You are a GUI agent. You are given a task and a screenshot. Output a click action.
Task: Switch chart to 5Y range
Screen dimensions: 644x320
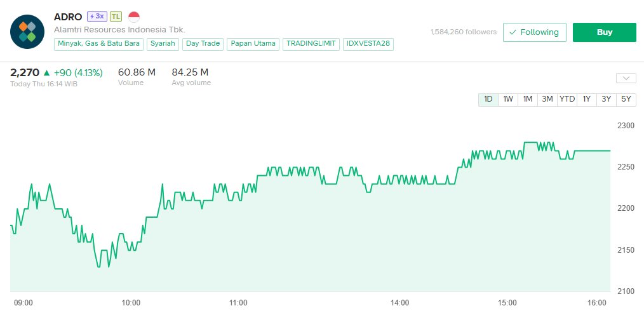tap(626, 99)
